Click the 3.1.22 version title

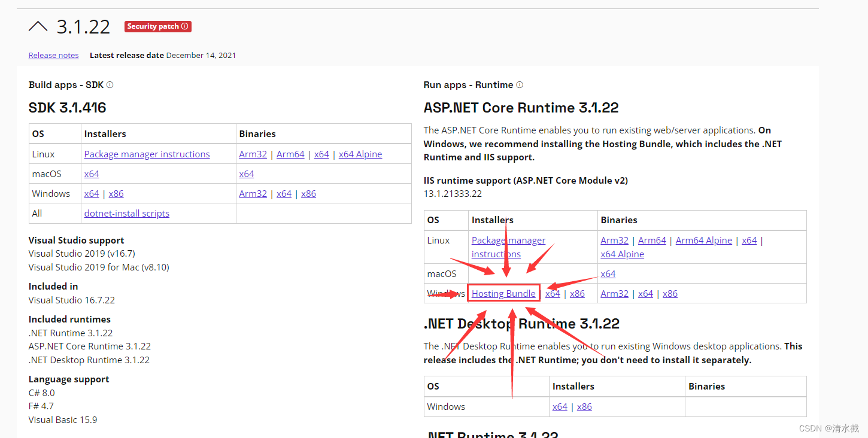(x=83, y=27)
